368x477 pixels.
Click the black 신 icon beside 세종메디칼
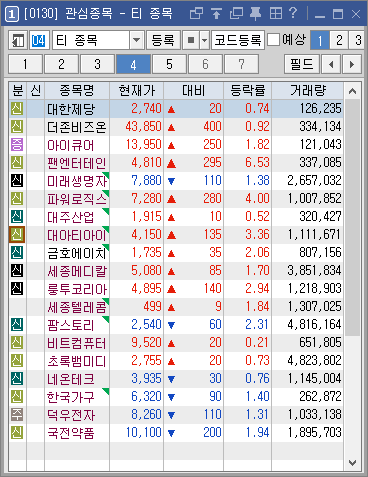(17, 271)
